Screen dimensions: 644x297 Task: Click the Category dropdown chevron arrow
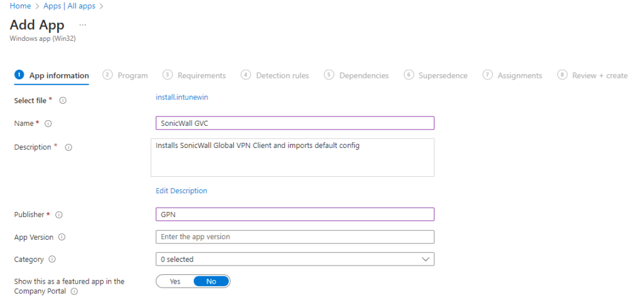coord(425,259)
